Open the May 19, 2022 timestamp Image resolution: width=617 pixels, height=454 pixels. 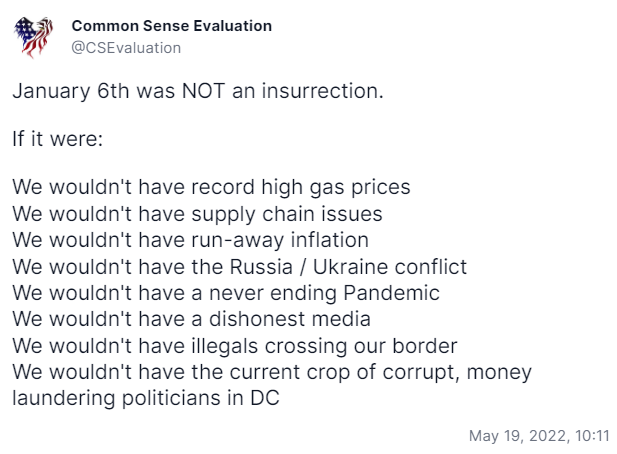pyautogui.click(x=539, y=436)
